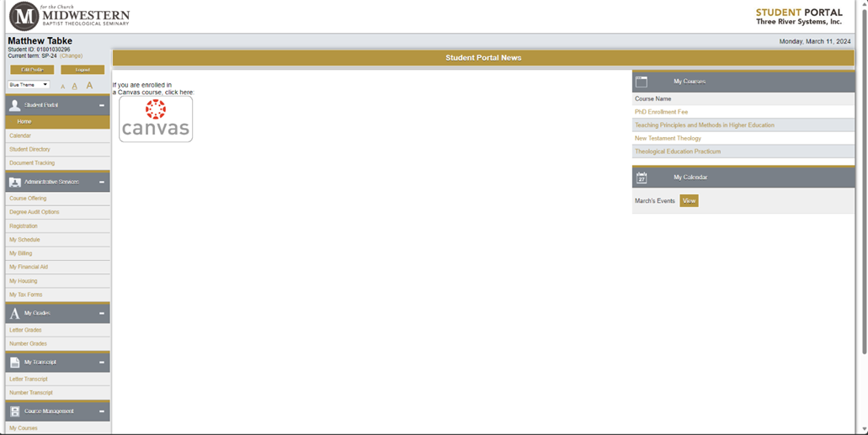868x435 pixels.
Task: Click the My Calendar panel icon
Action: pos(642,177)
